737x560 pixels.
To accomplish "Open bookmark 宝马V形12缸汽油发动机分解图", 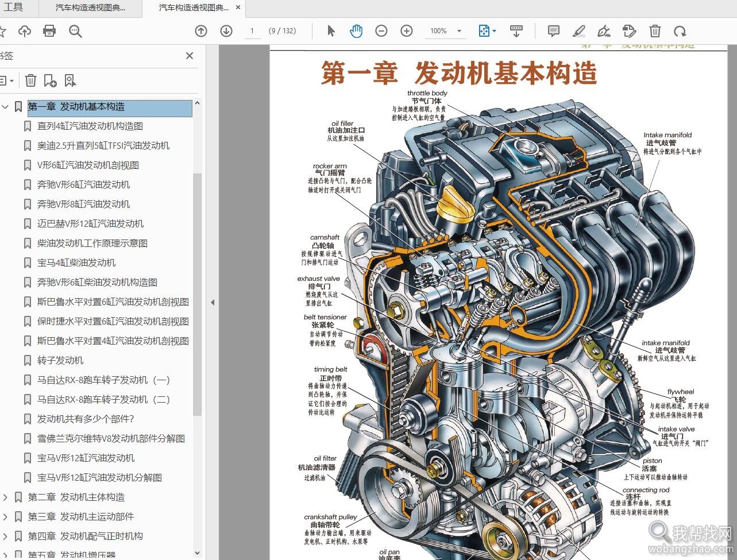I will coord(100,478).
